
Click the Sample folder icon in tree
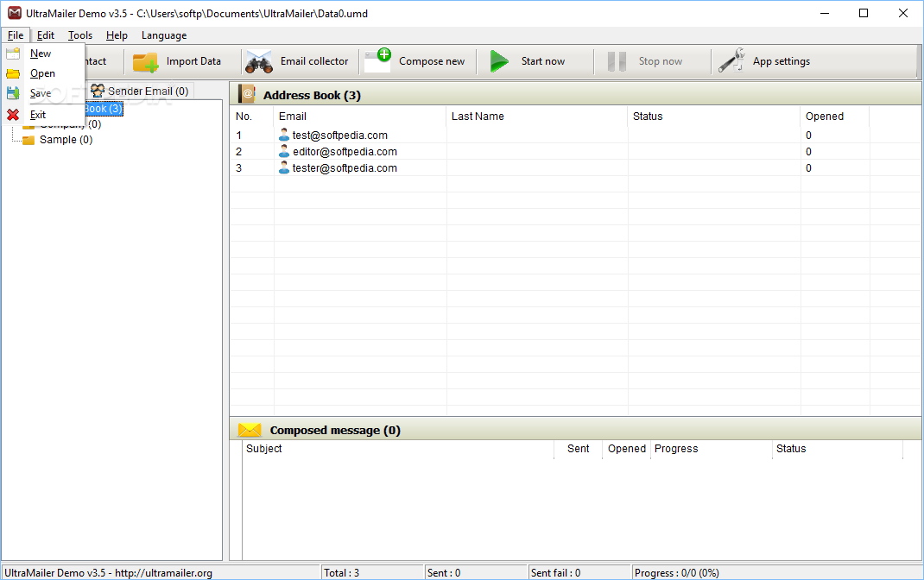pos(28,140)
